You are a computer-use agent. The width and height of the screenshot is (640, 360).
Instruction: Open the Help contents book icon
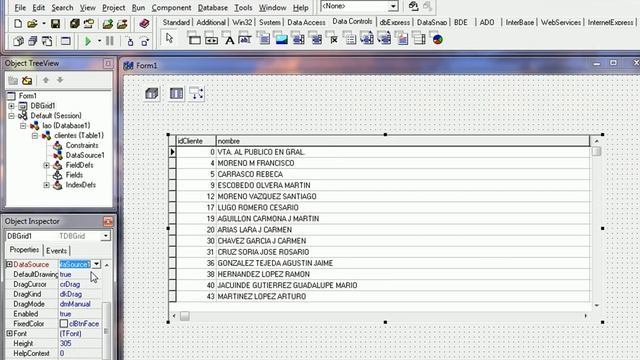(144, 24)
